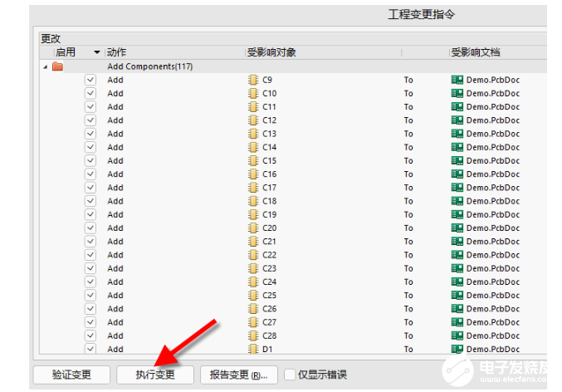Click the component icon for C15

coord(253,160)
